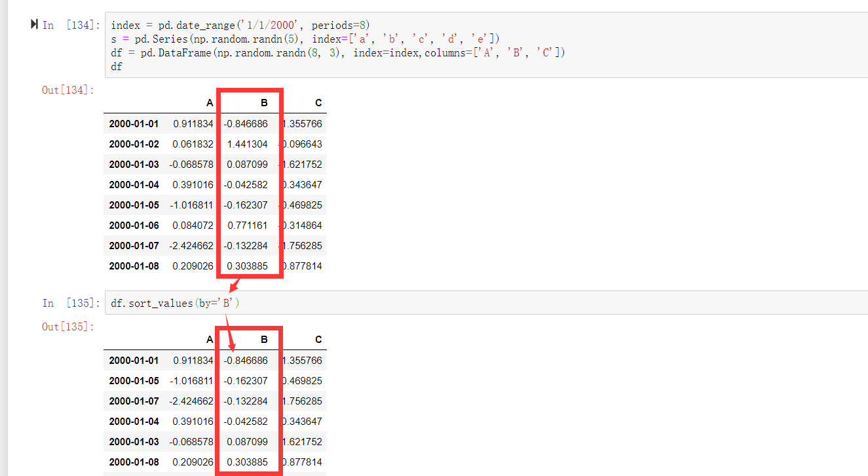Click index 2000-01-07 in first table

134,245
